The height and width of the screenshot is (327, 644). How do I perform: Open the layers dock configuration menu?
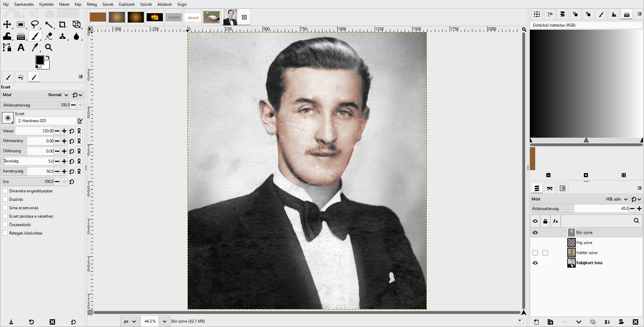(x=639, y=188)
